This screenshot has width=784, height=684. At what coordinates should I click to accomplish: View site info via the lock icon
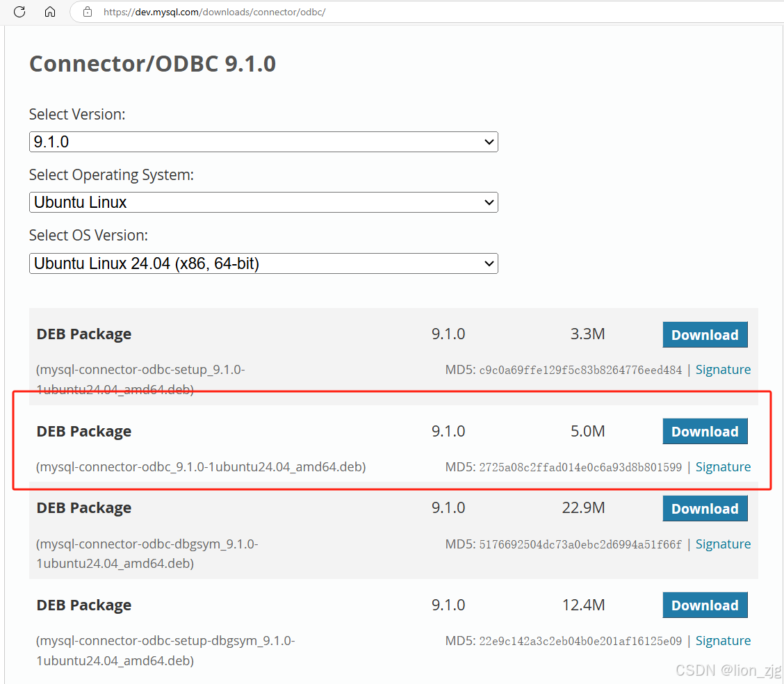(88, 12)
